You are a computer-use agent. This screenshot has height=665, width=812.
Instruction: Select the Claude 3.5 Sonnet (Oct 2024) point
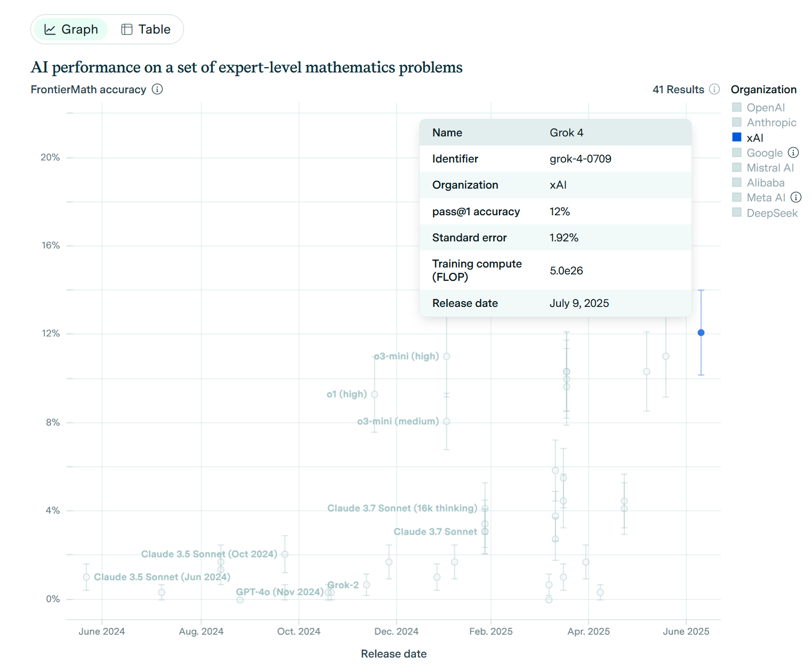[285, 554]
